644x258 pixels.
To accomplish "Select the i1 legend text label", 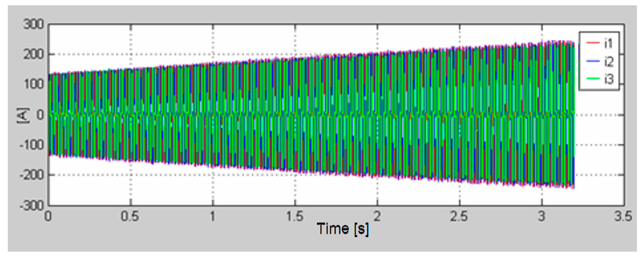I will (x=609, y=43).
